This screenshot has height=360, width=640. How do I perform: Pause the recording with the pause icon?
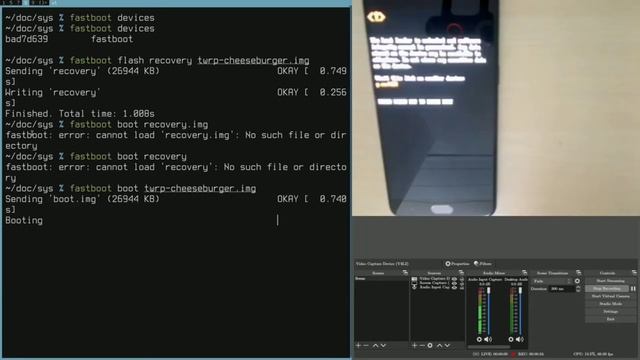point(633,289)
